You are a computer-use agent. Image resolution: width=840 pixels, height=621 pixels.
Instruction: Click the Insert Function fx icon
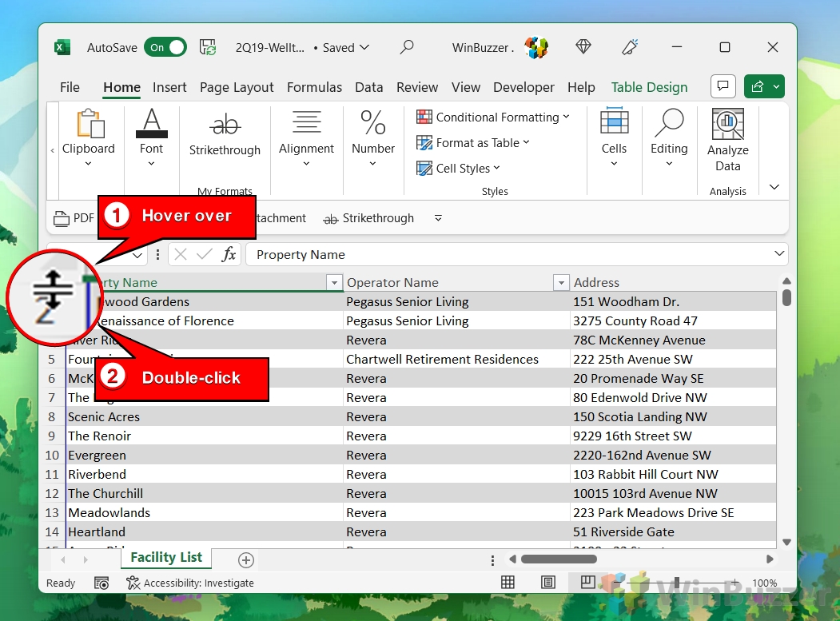[229, 255]
